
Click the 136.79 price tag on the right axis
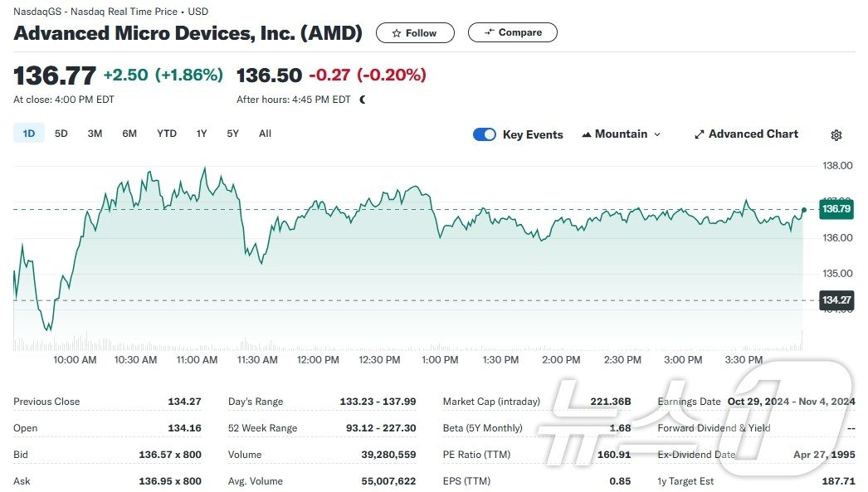click(x=836, y=210)
